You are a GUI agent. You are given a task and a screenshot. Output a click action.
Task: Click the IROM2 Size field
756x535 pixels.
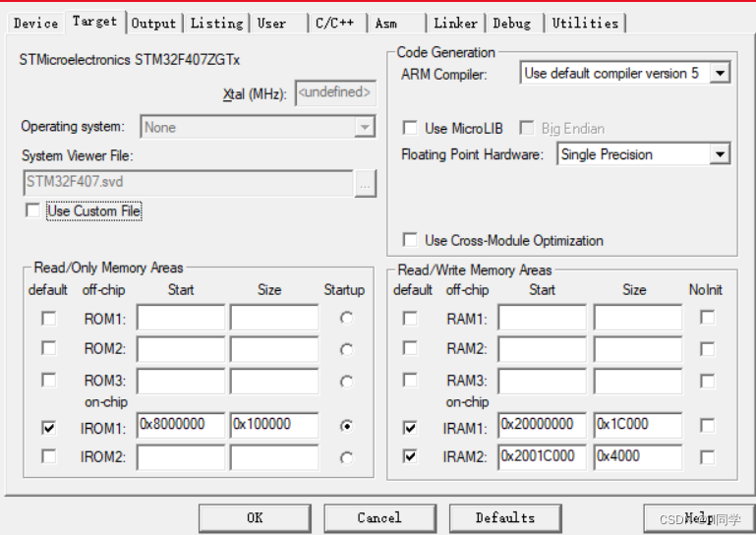(274, 457)
